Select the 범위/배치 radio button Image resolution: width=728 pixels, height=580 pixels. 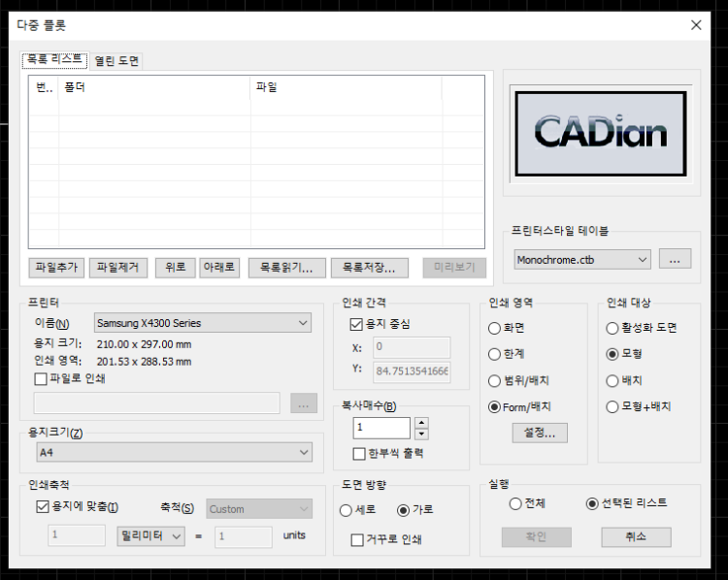[x=494, y=381]
